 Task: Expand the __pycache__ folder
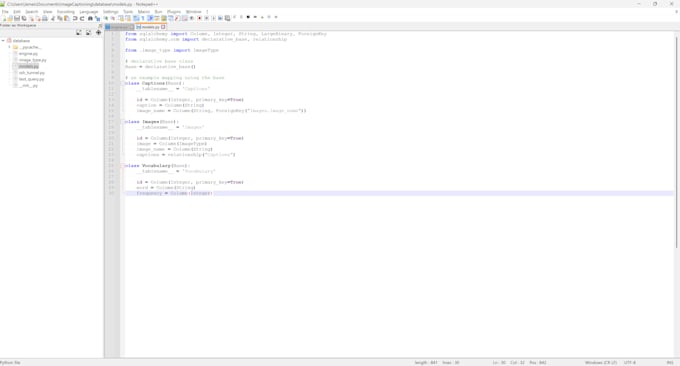coord(10,47)
